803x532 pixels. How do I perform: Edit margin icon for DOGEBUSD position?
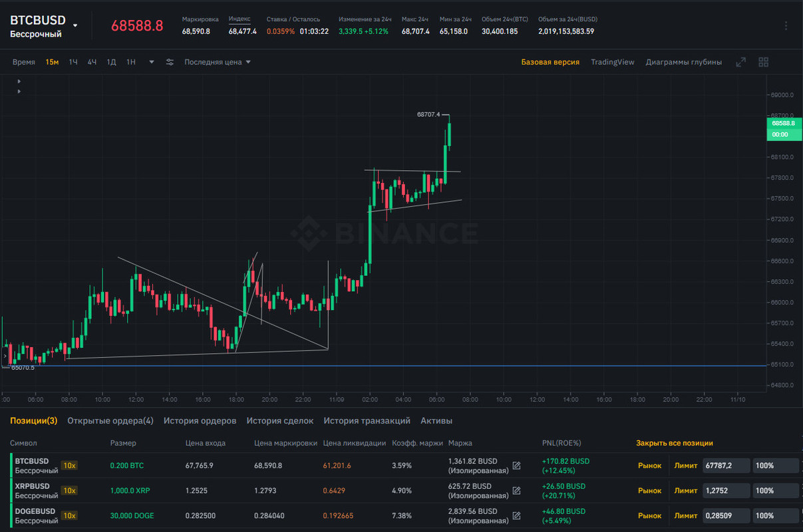[x=516, y=515]
